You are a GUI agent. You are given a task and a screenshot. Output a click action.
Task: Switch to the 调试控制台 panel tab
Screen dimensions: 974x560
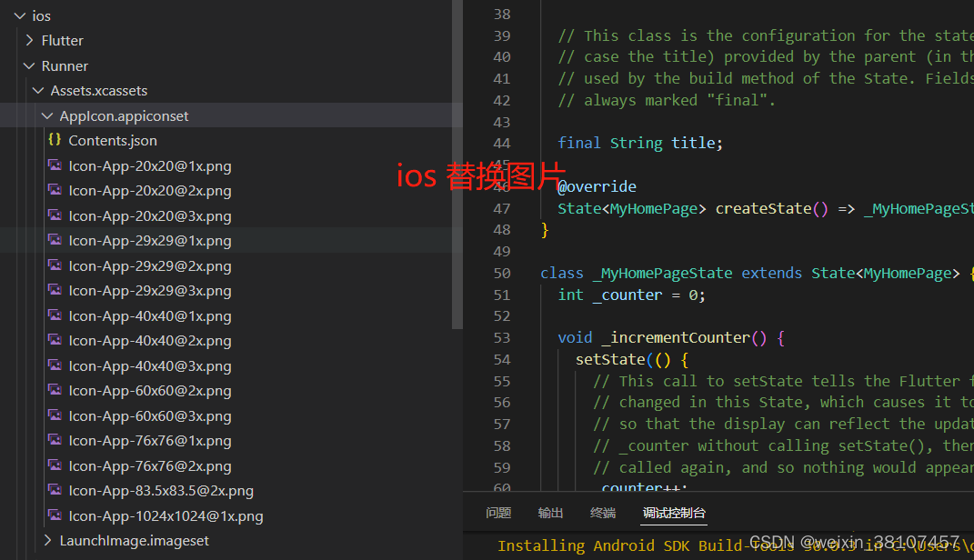pyautogui.click(x=674, y=513)
